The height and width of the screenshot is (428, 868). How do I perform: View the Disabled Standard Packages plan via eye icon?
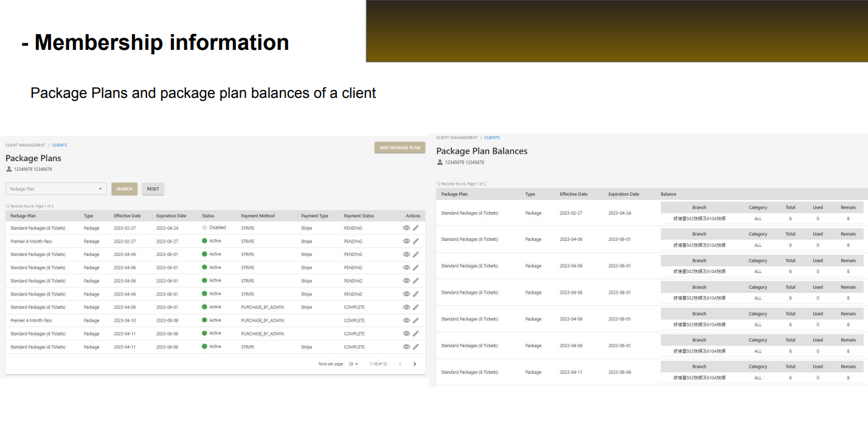coord(406,228)
